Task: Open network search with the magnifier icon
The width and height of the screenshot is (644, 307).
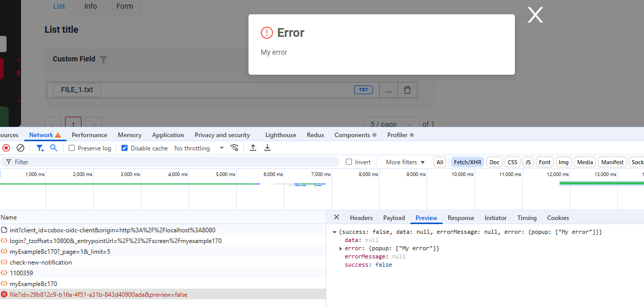Action: (54, 148)
